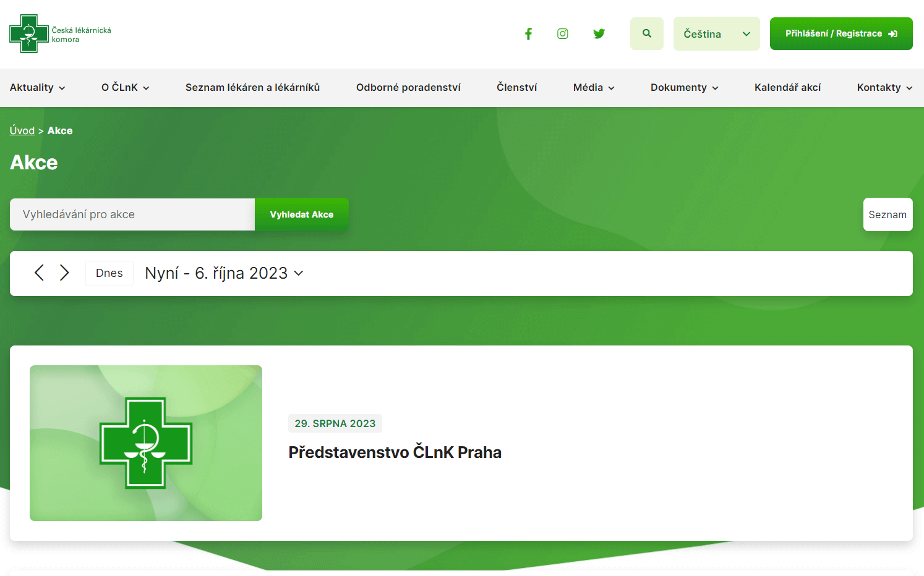Expand the Aktuality menu
924x576 pixels.
37,88
